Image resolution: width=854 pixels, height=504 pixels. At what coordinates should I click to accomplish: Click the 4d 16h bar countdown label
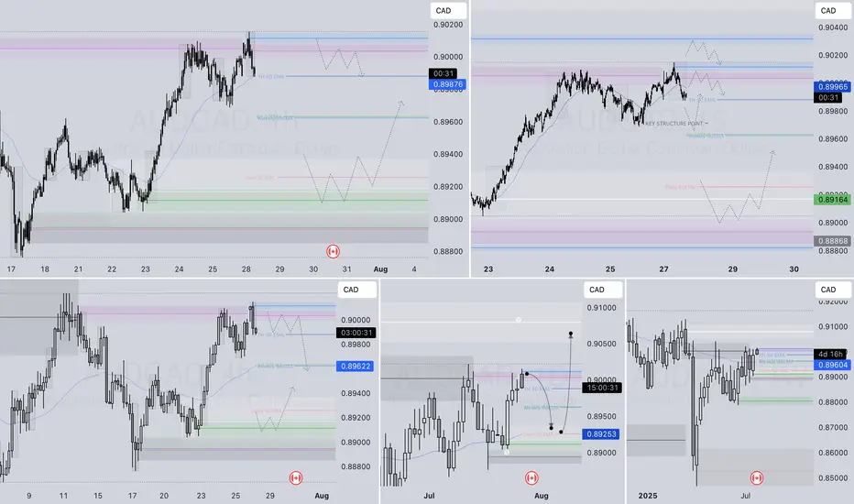click(x=830, y=354)
